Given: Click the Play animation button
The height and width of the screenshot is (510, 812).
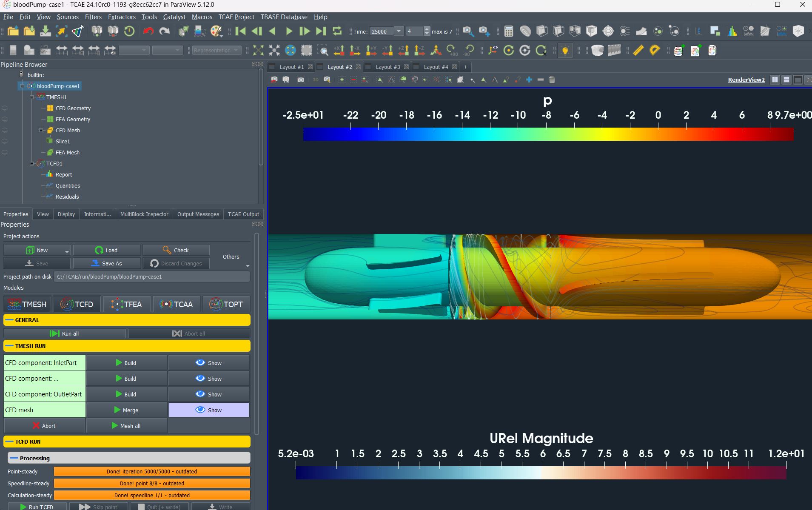Looking at the screenshot, I should 289,31.
